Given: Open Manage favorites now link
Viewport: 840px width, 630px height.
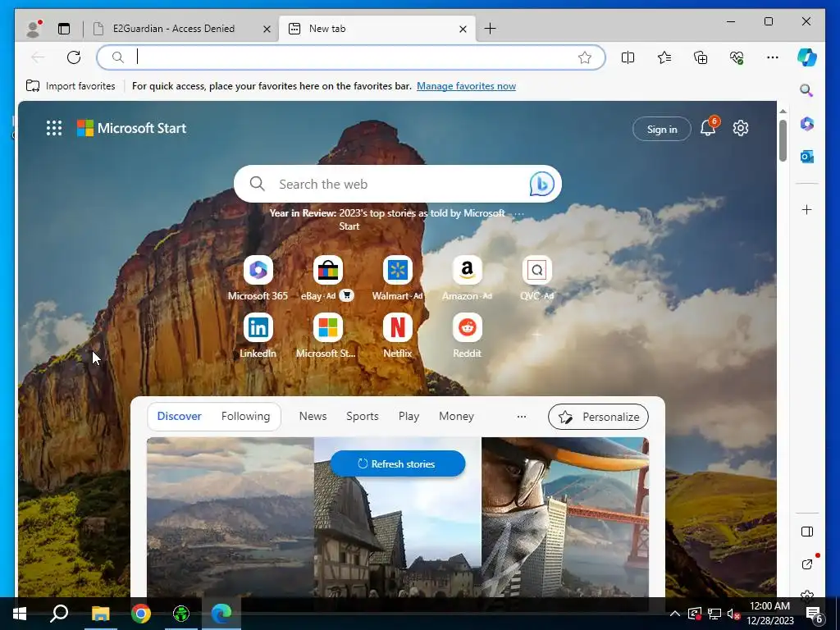Looking at the screenshot, I should (466, 85).
